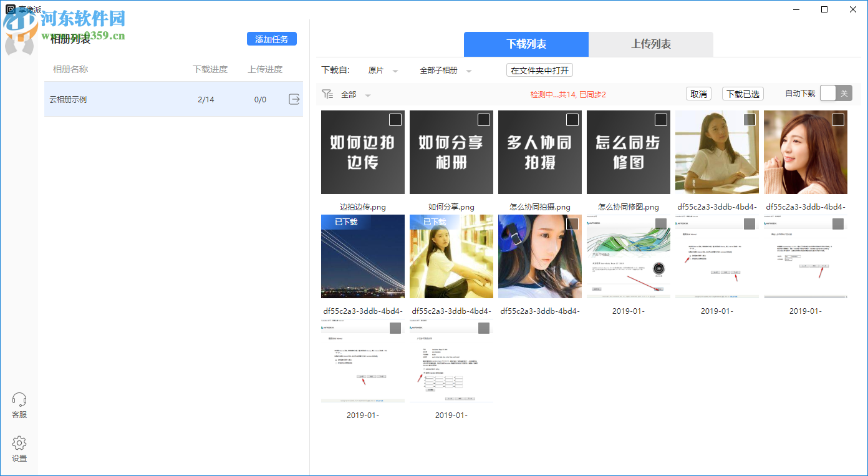
Task: Click the arrow icon beside 云相册示例 album
Action: [294, 99]
